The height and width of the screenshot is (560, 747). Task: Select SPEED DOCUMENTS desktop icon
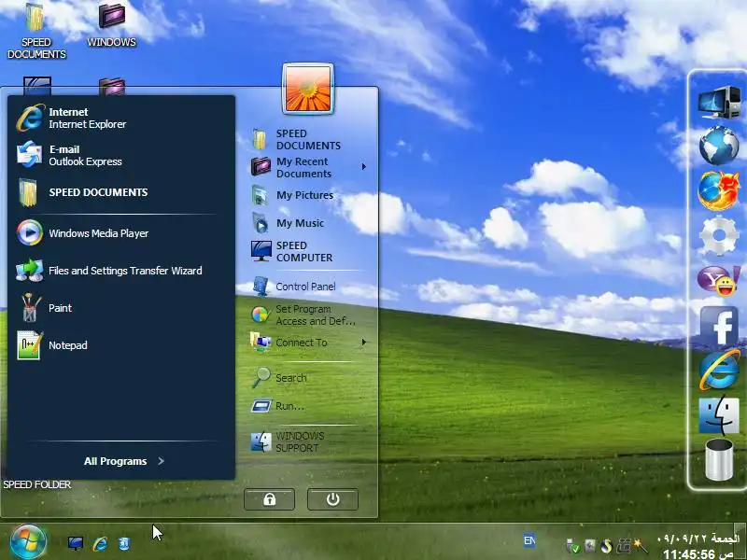point(36,31)
